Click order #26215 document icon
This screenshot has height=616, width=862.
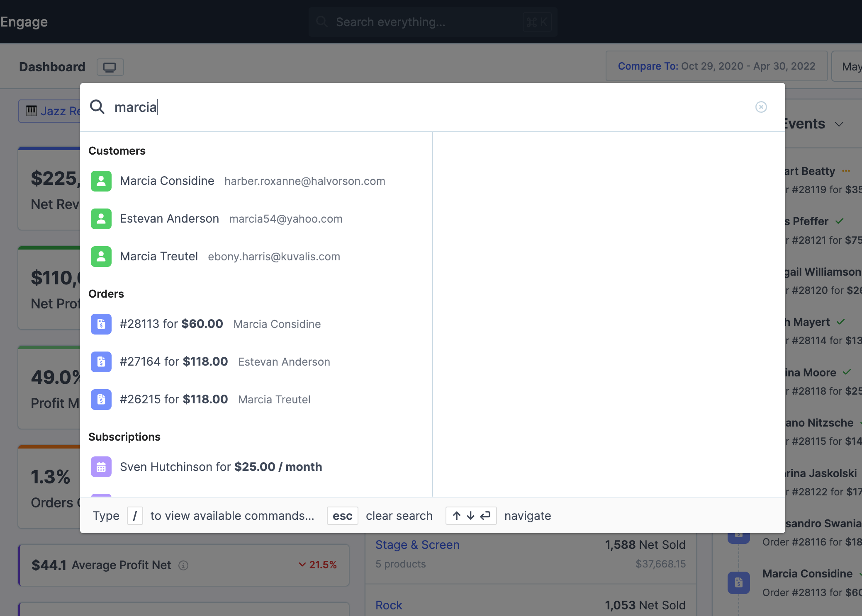pyautogui.click(x=101, y=400)
